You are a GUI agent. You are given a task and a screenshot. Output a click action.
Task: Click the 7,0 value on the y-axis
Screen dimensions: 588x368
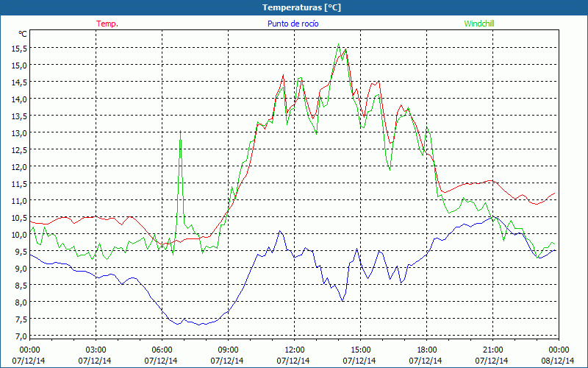(21, 336)
